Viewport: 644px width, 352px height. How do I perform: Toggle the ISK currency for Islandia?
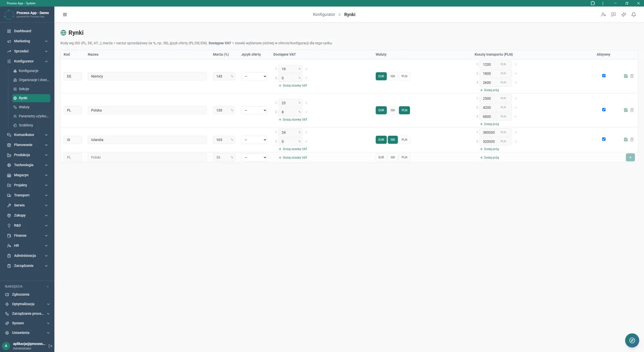(393, 140)
